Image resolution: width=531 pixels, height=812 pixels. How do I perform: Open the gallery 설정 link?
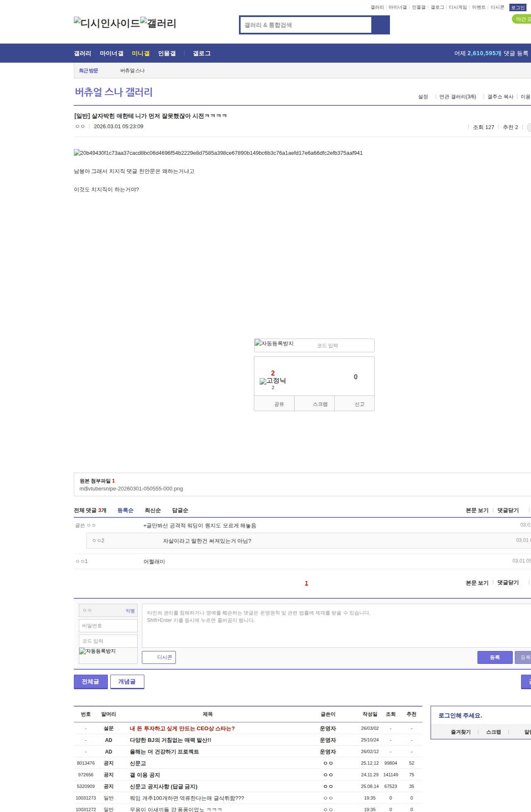coord(423,97)
